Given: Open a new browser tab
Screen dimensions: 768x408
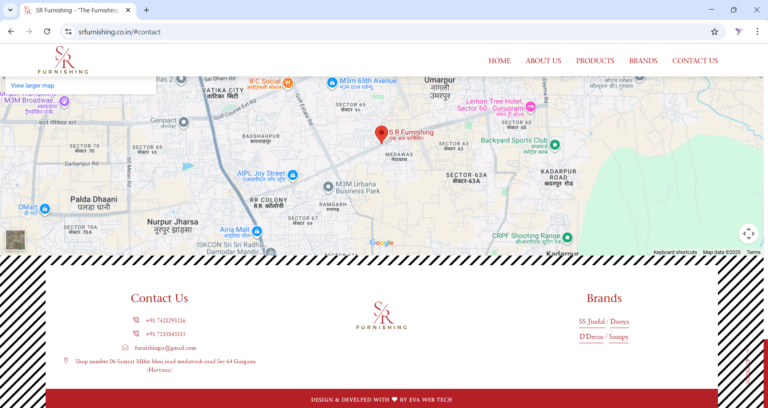Looking at the screenshot, I should (x=146, y=10).
